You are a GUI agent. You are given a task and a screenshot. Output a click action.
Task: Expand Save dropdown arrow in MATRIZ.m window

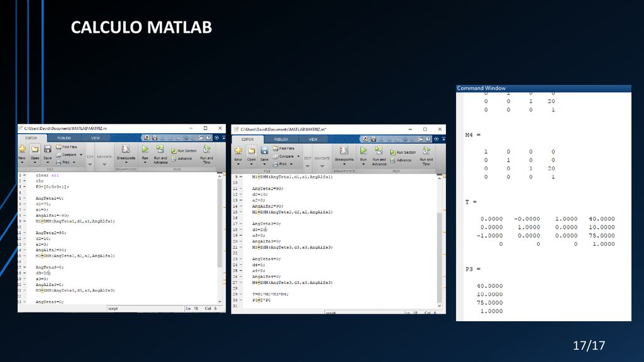coord(48,163)
